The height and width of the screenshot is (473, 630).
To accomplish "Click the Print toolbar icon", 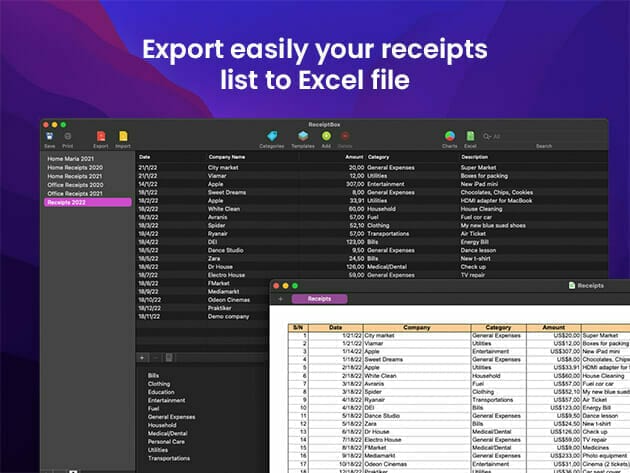I will pyautogui.click(x=68, y=135).
